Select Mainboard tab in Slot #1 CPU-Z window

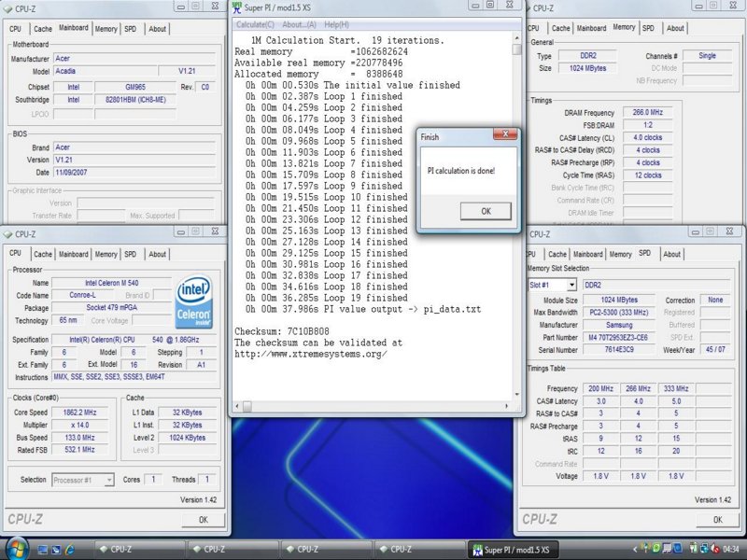pos(588,254)
